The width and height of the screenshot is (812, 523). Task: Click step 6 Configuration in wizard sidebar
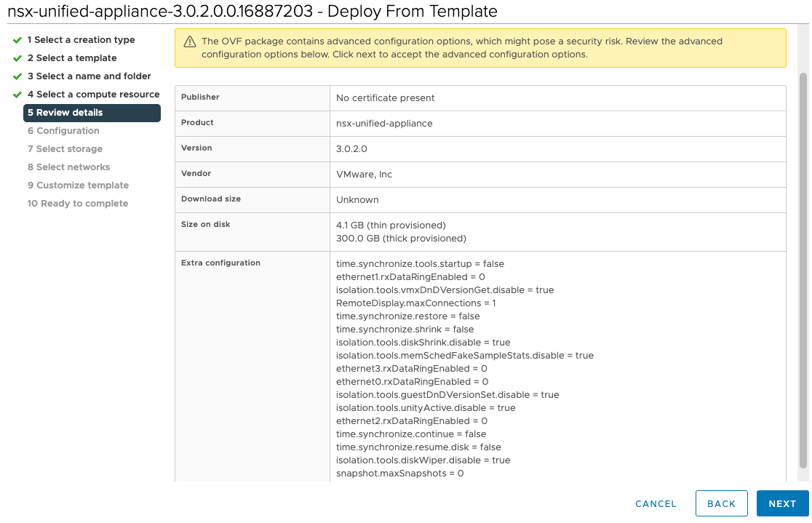pos(63,131)
